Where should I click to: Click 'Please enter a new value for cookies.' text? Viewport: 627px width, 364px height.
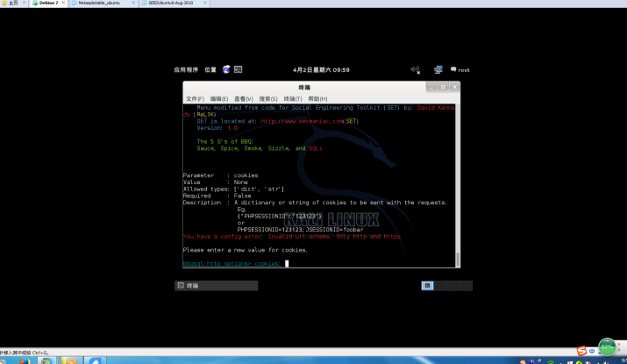(246, 250)
